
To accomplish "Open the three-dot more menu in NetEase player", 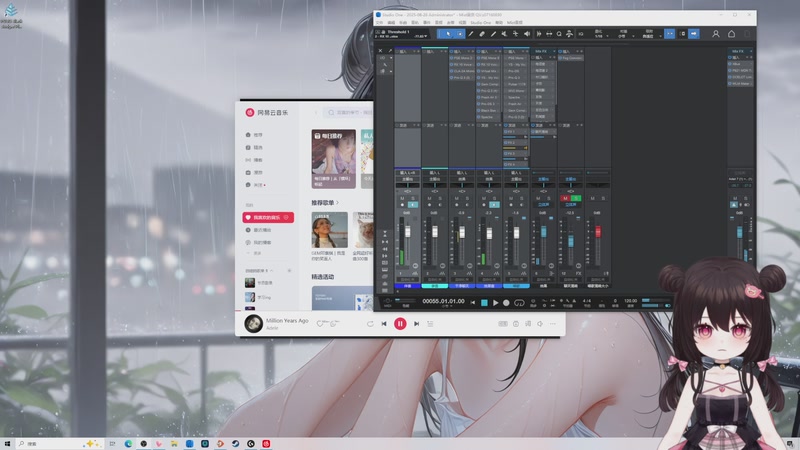I will tap(553, 323).
